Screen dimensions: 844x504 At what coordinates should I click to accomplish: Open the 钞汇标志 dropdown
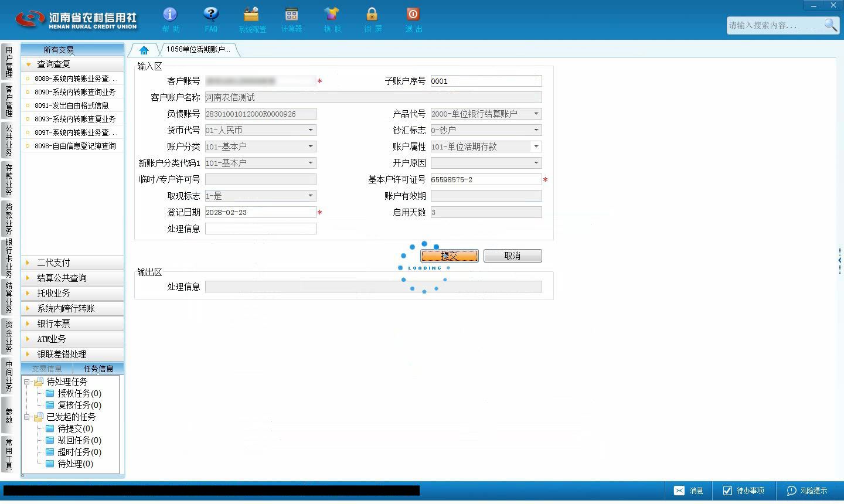[536, 130]
